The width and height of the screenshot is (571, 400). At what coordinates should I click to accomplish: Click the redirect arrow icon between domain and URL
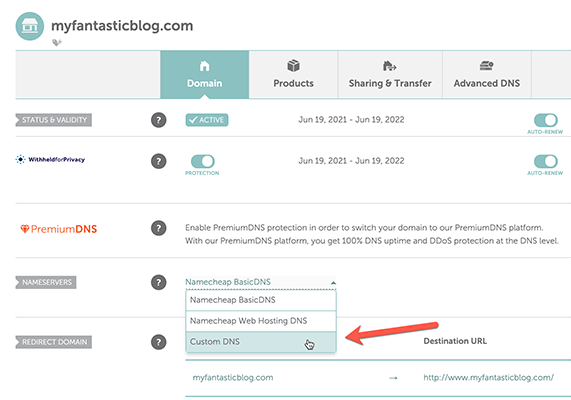click(393, 378)
